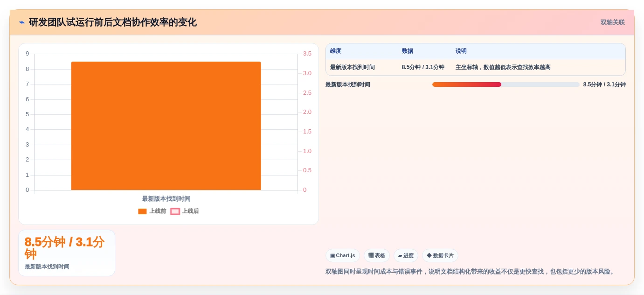Click the progress value 8.5分钟 / 3.1分钟

(604, 84)
